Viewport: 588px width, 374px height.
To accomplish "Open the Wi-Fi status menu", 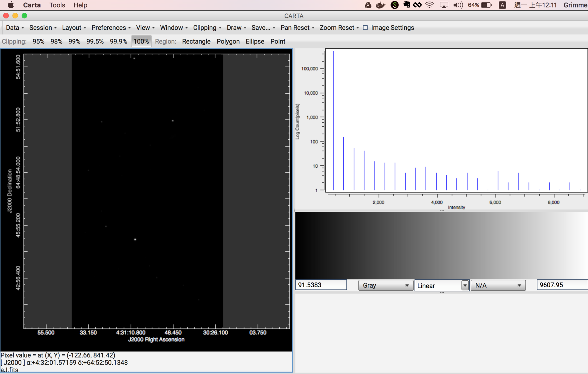I will (429, 5).
